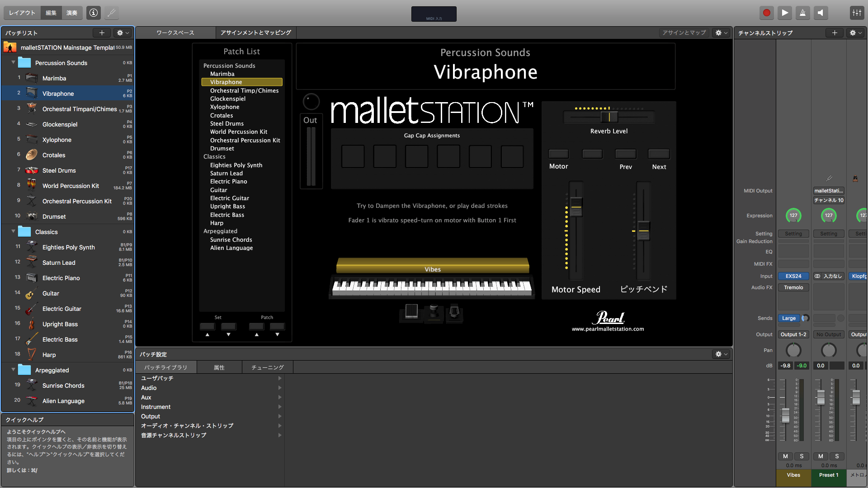
Task: Switch to Perform mode
Action: coord(72,13)
